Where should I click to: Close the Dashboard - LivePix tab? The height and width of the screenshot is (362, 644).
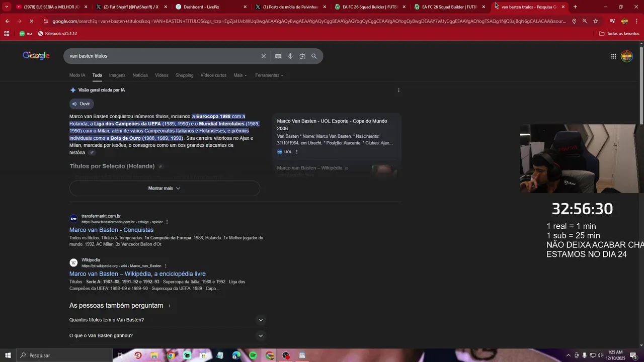245,7
